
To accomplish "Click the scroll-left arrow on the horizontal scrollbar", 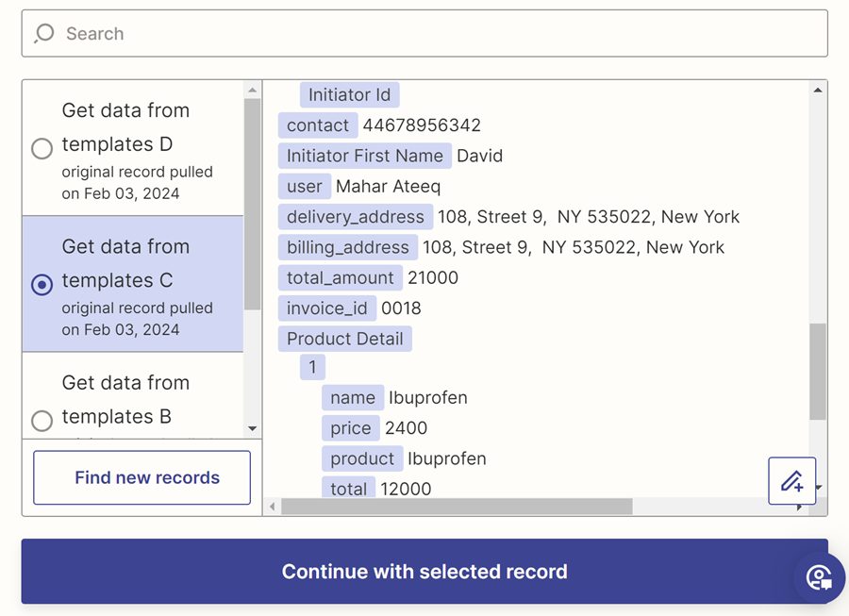I will click(x=272, y=508).
